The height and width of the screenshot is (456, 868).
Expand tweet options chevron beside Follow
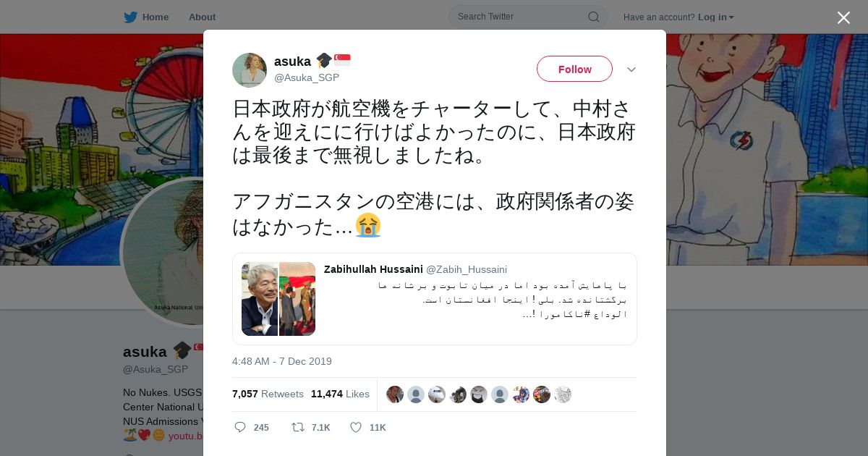pyautogui.click(x=631, y=69)
